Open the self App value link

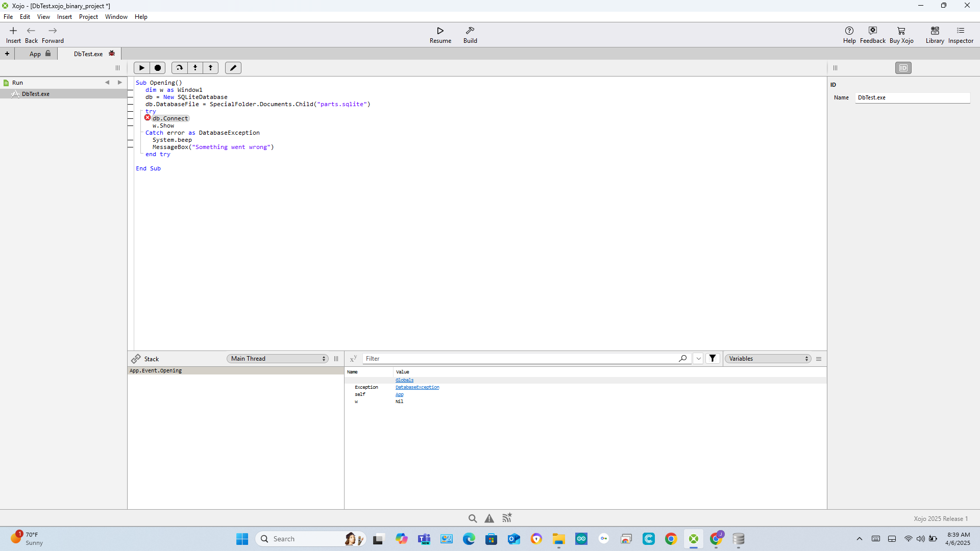click(399, 394)
